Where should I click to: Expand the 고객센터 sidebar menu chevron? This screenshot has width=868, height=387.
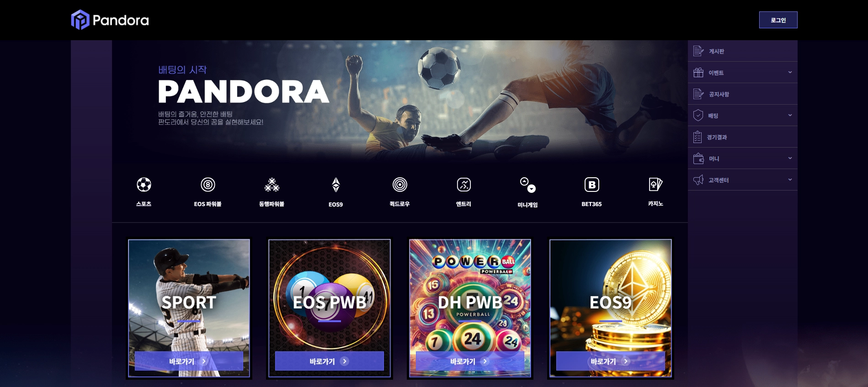[790, 180]
